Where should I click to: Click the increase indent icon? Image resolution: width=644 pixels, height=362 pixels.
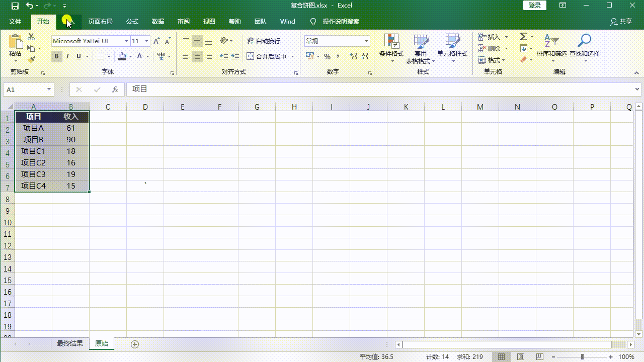tap(235, 56)
